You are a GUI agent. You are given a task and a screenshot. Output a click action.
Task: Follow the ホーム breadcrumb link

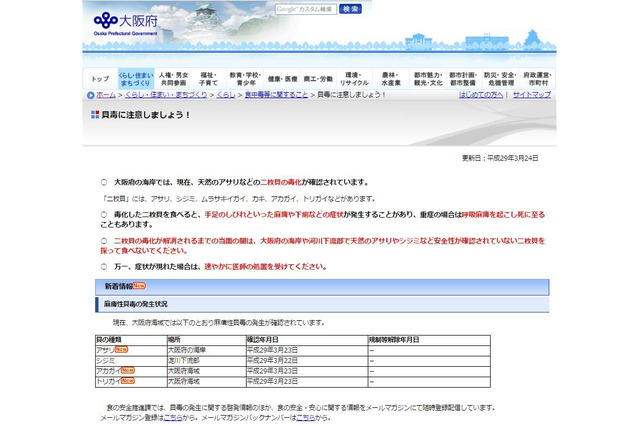[x=106, y=95]
